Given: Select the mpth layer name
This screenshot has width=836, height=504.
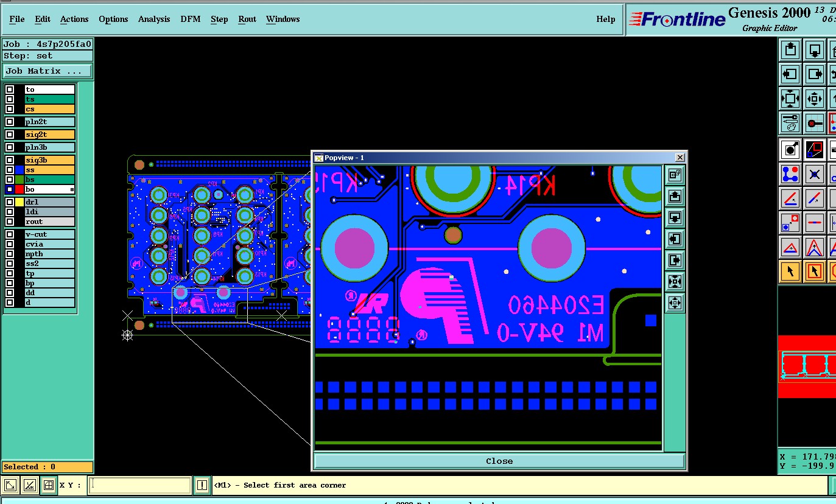Looking at the screenshot, I should [x=50, y=254].
